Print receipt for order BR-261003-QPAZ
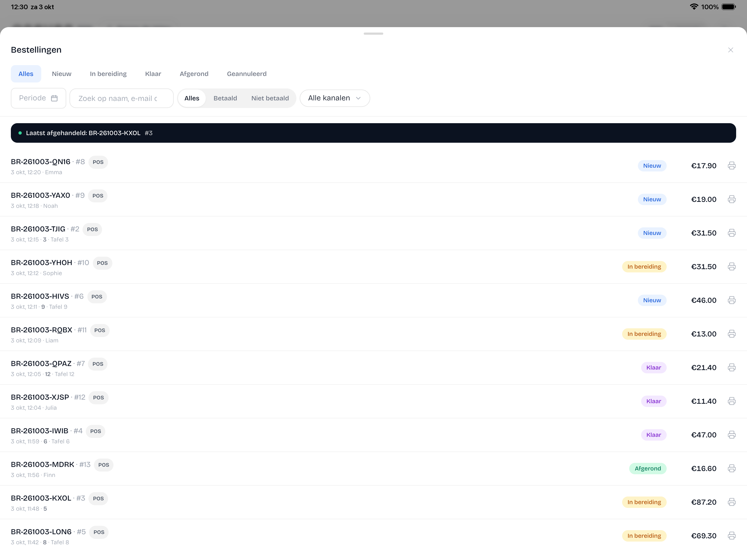747x560 pixels. pos(732,368)
